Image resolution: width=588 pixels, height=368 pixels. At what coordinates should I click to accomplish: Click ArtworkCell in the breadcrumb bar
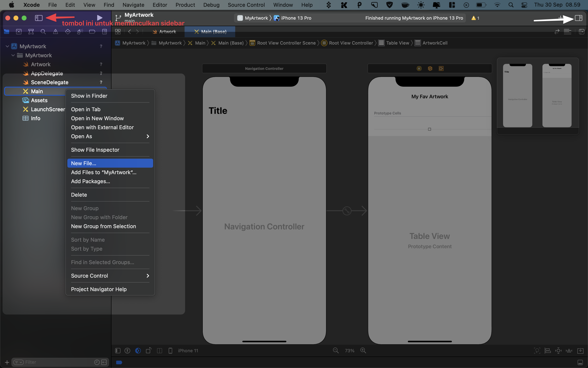pos(431,43)
